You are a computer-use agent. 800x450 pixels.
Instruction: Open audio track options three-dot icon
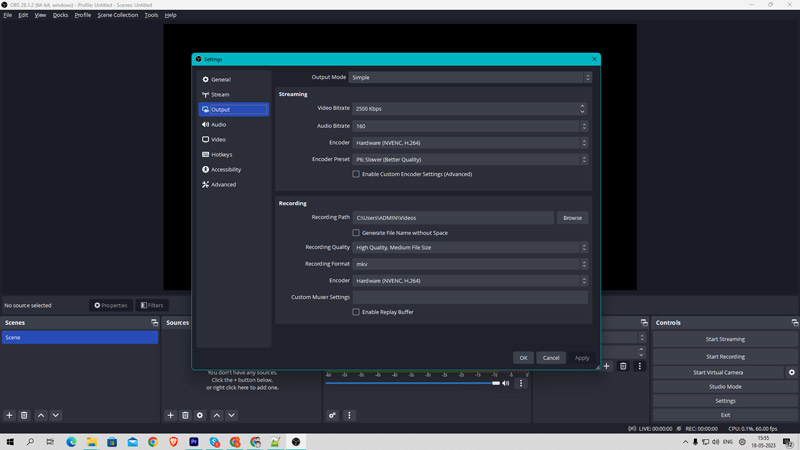(520, 383)
